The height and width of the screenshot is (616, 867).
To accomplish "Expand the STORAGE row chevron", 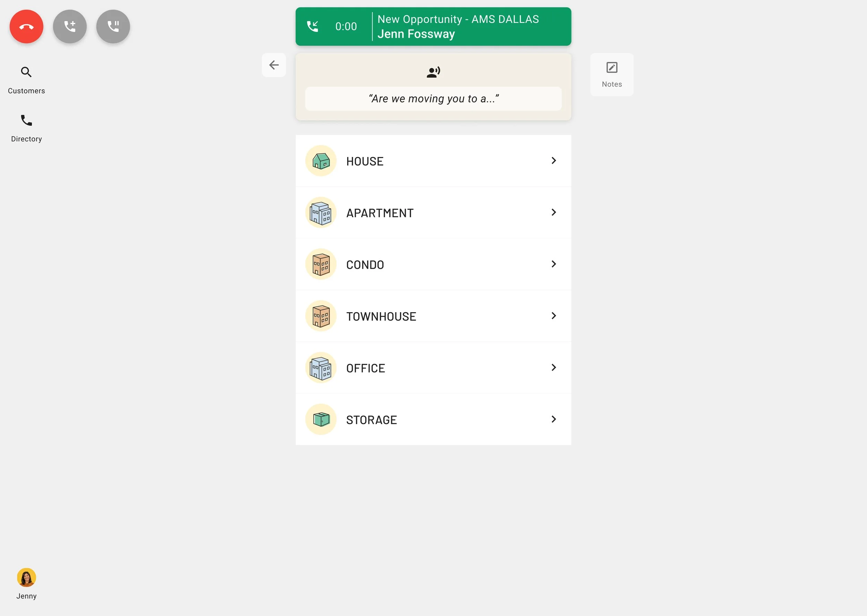I will [x=553, y=419].
